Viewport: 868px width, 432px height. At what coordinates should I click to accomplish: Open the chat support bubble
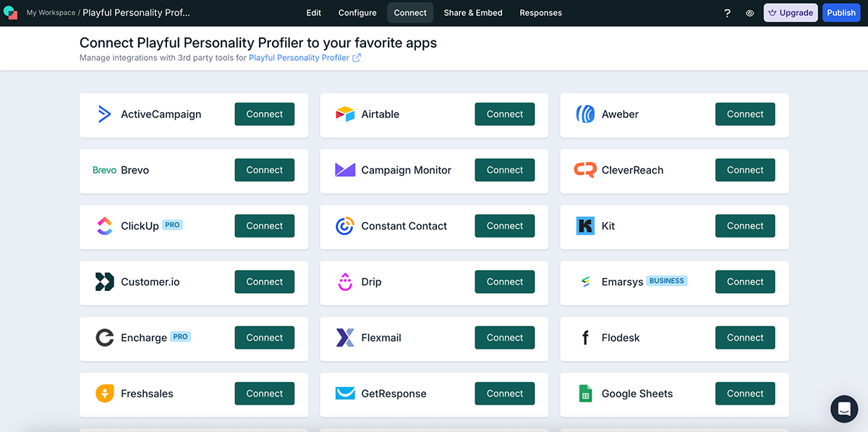tap(844, 409)
